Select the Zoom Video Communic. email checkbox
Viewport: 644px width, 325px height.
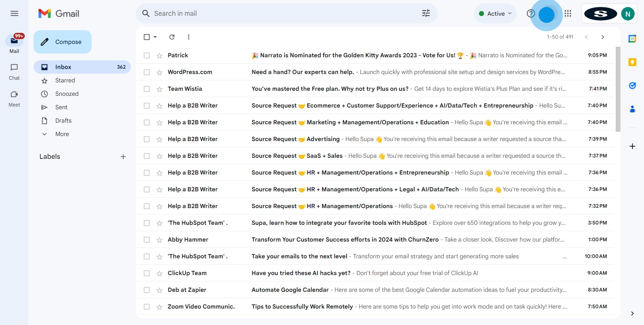pyautogui.click(x=147, y=307)
